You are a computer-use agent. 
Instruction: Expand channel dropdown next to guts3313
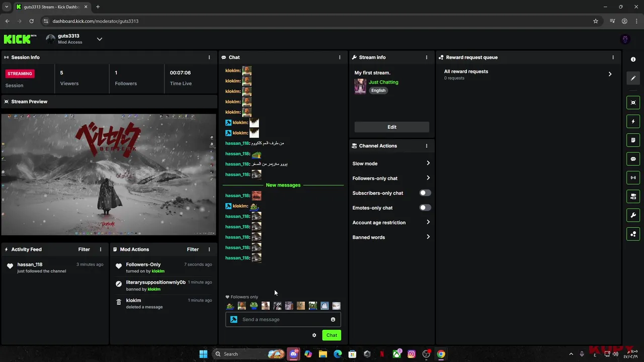coord(99,39)
